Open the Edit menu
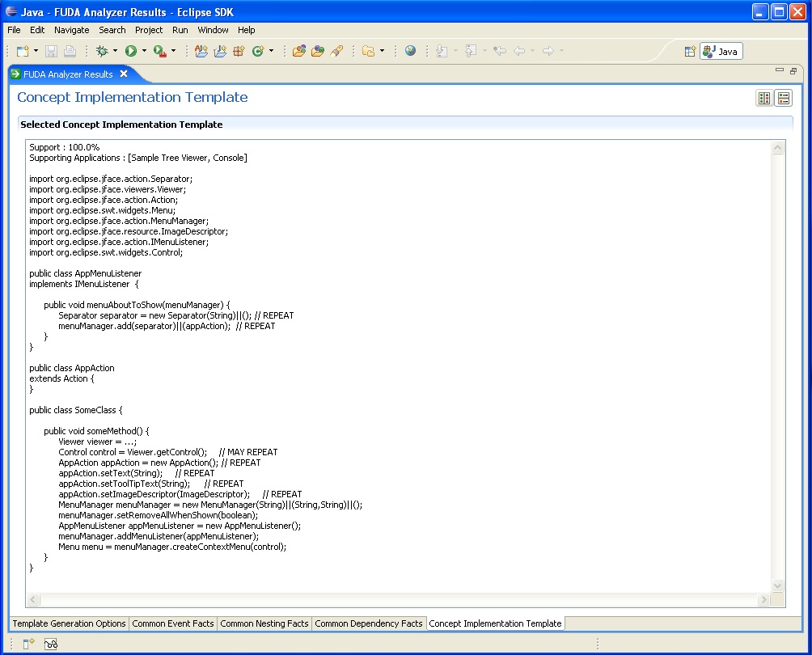This screenshot has height=655, width=812. (37, 30)
